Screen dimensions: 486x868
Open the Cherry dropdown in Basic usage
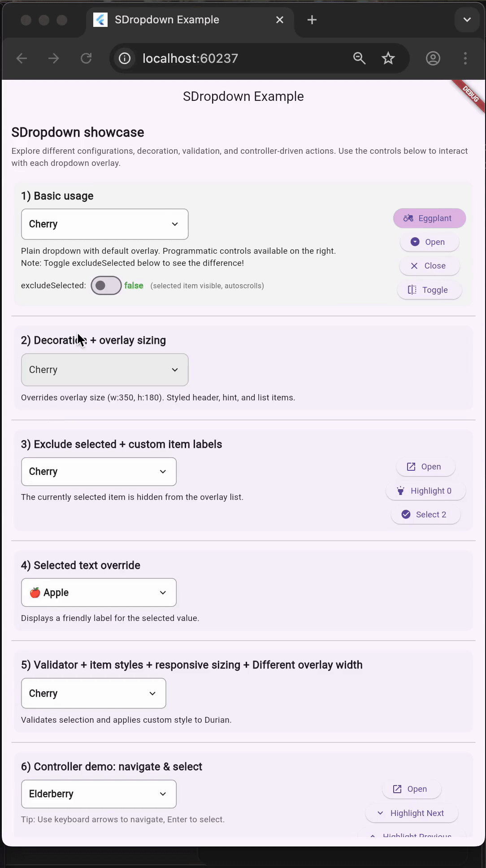point(104,224)
